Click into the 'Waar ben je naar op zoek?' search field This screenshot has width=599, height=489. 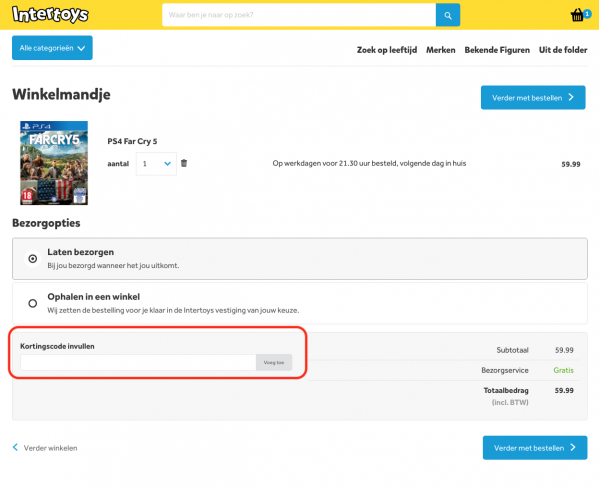[x=299, y=15]
